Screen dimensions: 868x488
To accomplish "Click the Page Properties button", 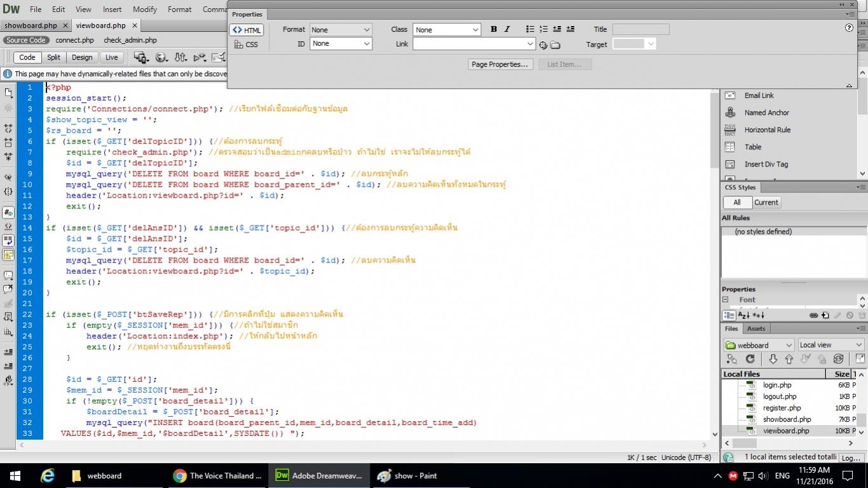I will [x=500, y=64].
